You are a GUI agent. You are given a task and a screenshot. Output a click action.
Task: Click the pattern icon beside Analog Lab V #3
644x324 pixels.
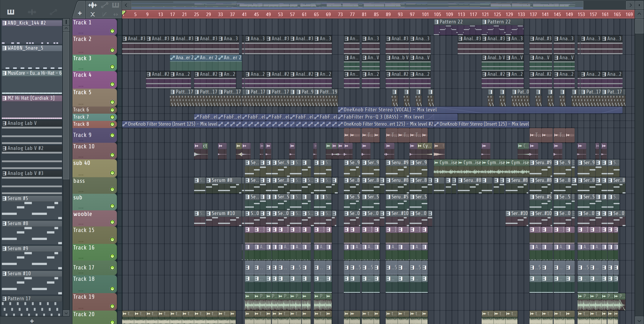4,173
